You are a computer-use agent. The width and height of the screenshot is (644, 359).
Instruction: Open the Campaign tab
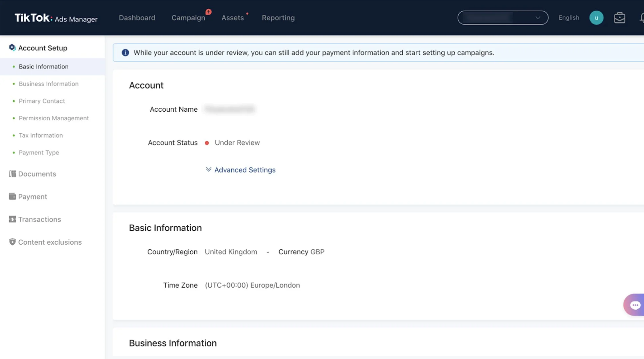click(188, 18)
